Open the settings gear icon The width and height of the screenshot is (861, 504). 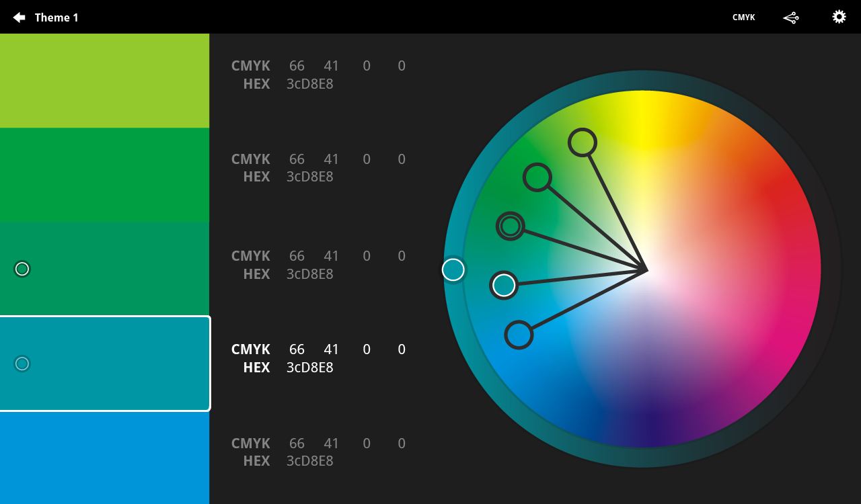pyautogui.click(x=839, y=17)
